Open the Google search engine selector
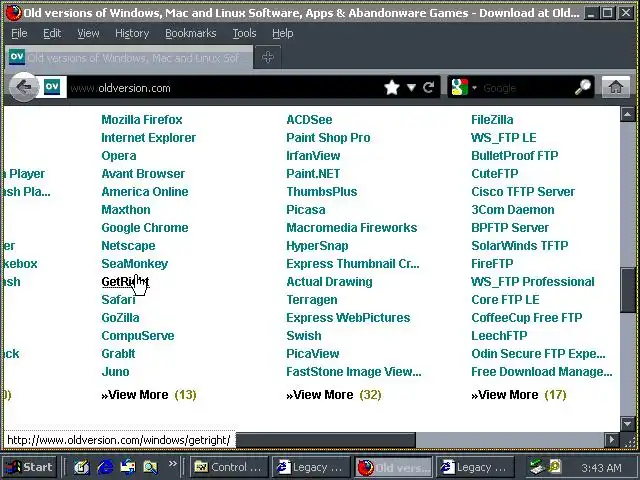This screenshot has height=480, width=640. point(464,87)
